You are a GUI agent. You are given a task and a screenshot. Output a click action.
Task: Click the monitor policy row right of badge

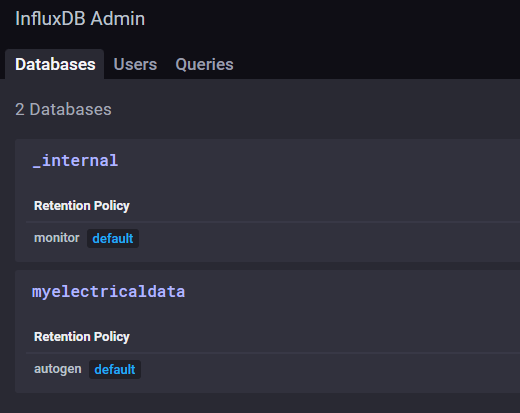coord(327,238)
